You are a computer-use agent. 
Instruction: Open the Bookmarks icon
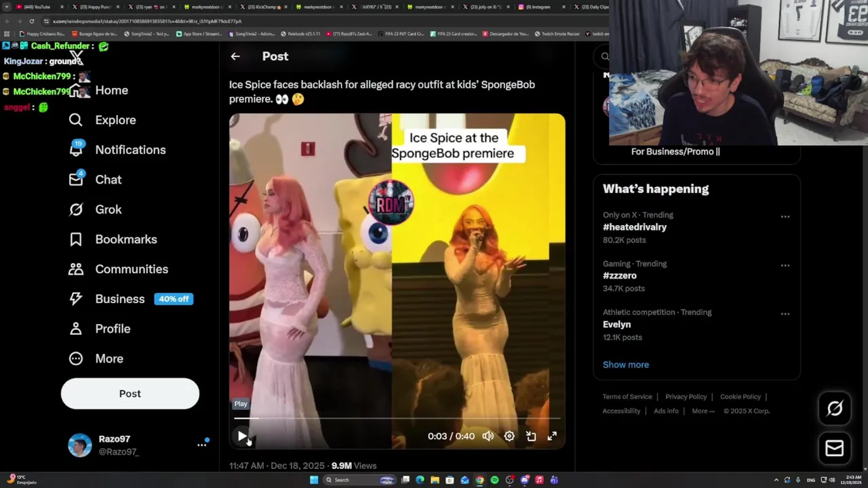(75, 239)
